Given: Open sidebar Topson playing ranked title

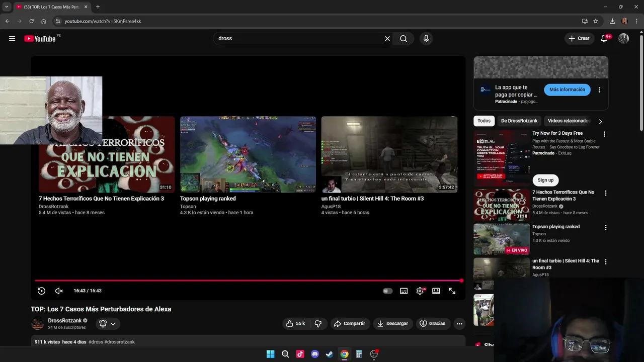Looking at the screenshot, I should (x=556, y=227).
